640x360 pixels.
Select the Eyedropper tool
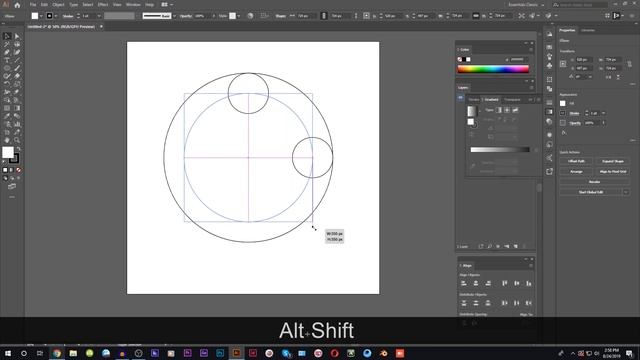(x=7, y=116)
